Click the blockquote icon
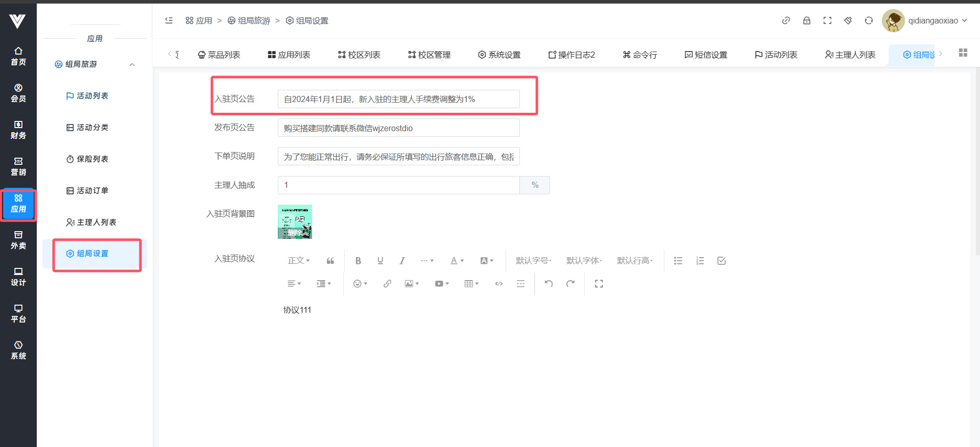The width and height of the screenshot is (980, 447). click(x=330, y=261)
